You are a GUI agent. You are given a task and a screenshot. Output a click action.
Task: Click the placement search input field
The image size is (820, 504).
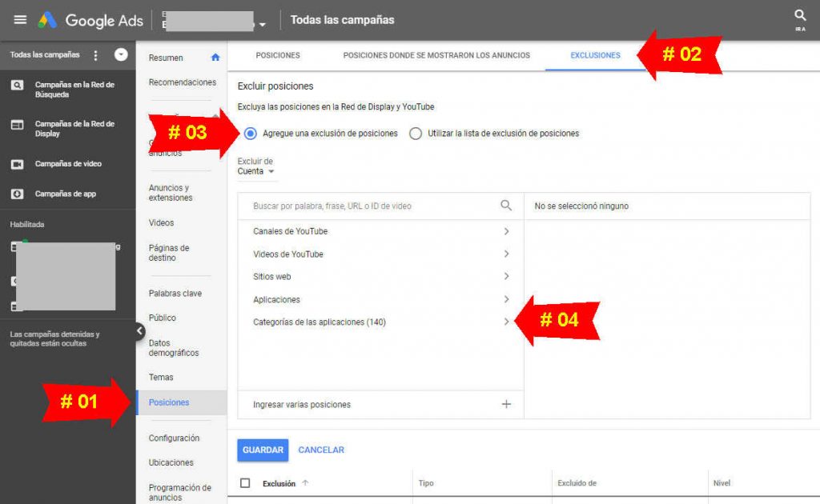[x=360, y=206]
